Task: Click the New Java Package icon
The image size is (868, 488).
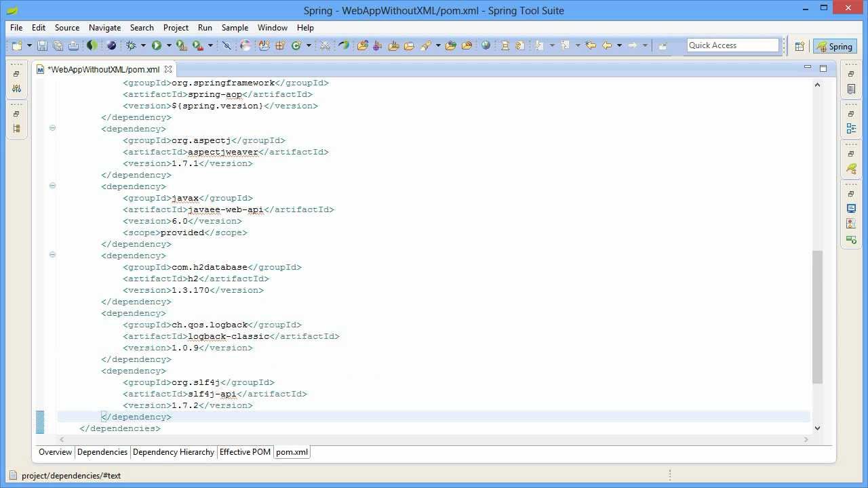Action: [280, 45]
